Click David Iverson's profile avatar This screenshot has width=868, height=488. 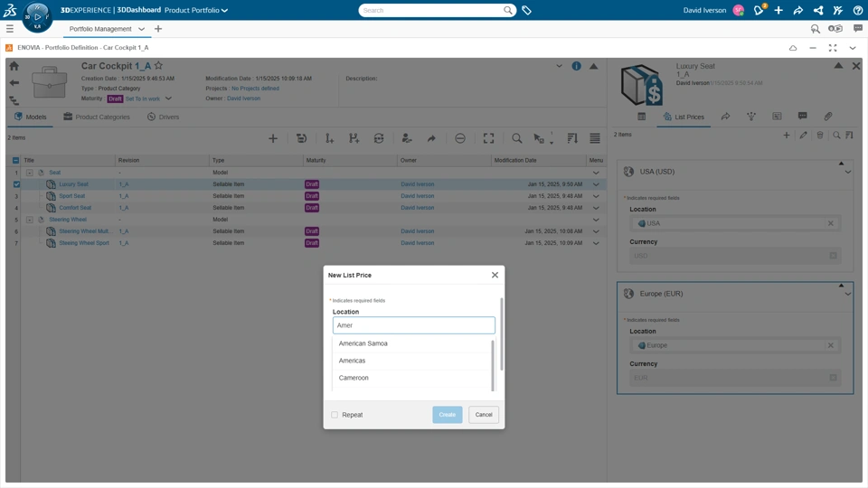click(739, 10)
